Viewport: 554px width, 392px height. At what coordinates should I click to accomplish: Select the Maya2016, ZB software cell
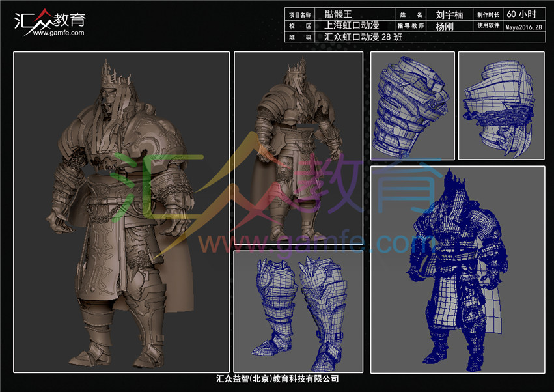click(x=523, y=27)
